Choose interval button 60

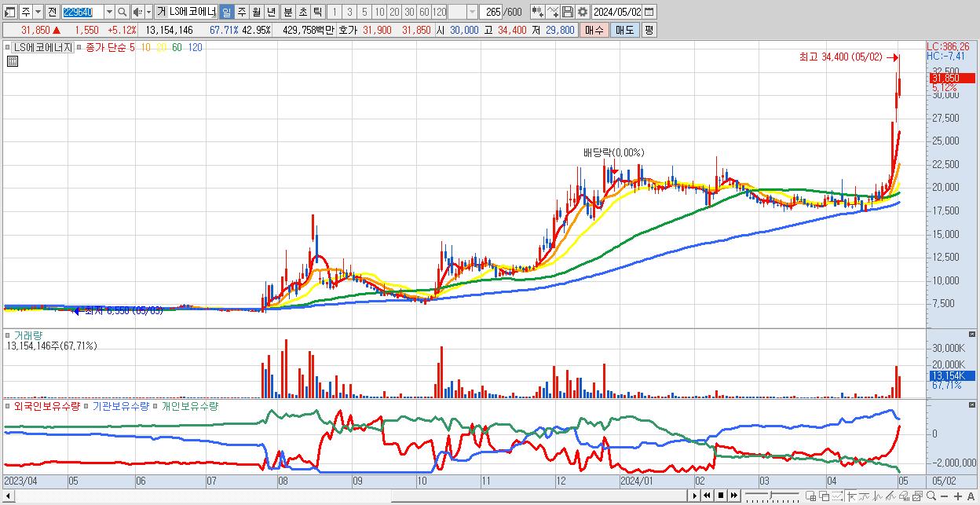tap(424, 12)
